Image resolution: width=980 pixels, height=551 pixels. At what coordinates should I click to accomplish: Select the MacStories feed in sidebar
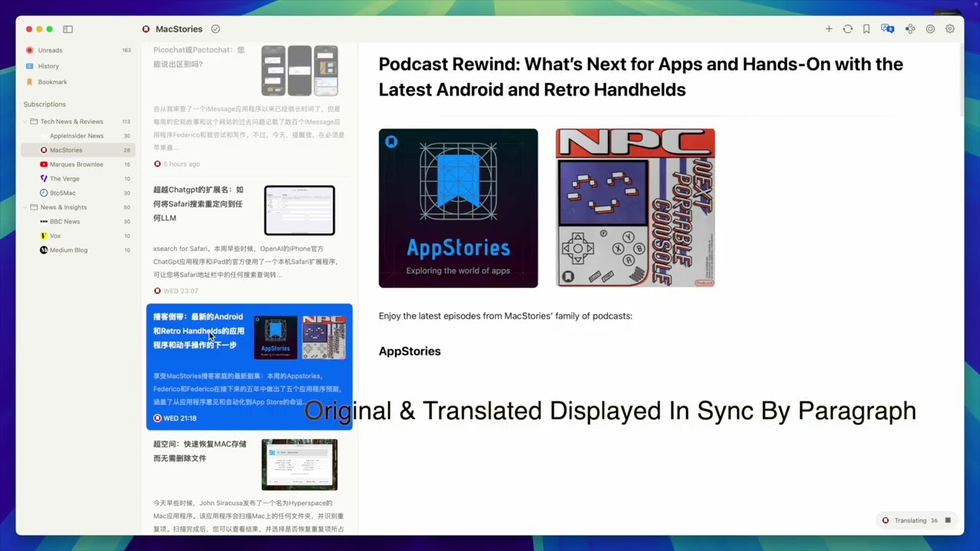click(x=78, y=150)
